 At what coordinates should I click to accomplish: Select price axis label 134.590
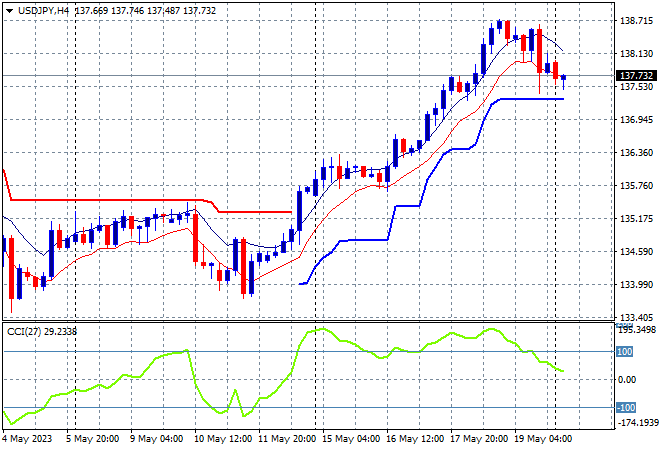[x=637, y=252]
